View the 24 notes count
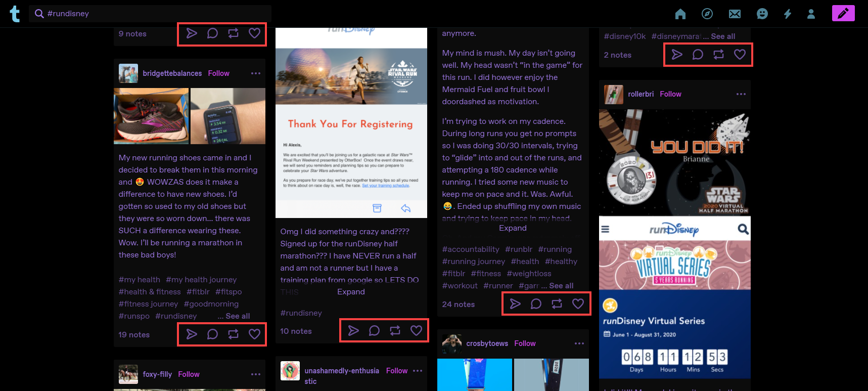Screen dimensions: 868x391 tap(459, 305)
